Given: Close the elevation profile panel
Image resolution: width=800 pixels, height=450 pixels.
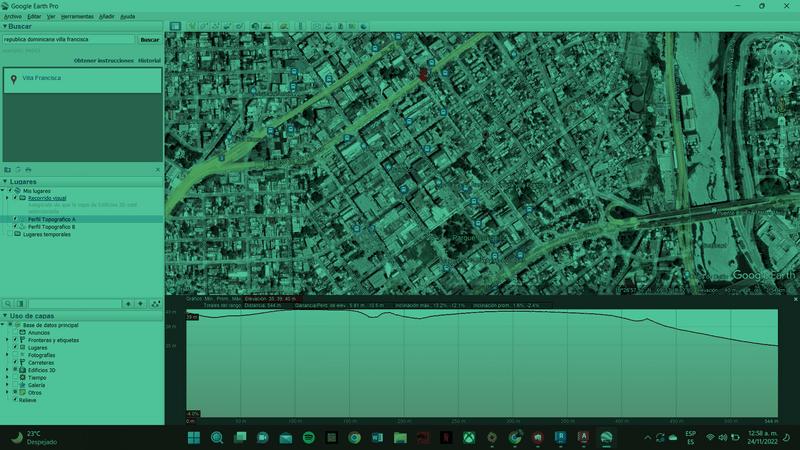Looking at the screenshot, I should click(795, 299).
